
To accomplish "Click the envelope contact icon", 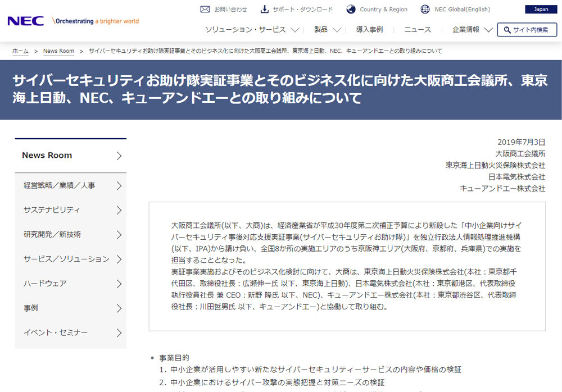I will click(205, 10).
